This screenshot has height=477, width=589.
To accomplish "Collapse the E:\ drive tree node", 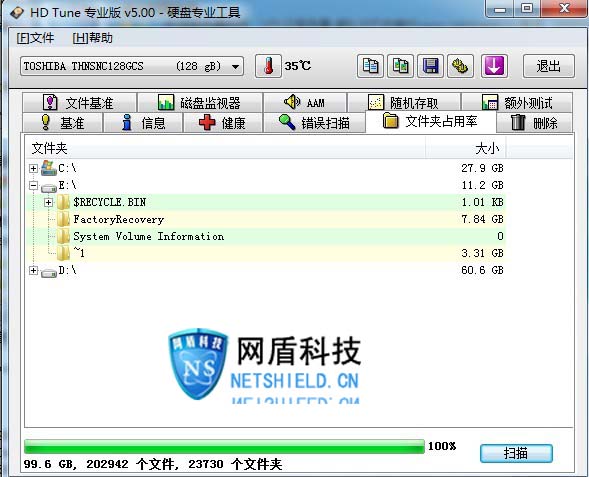I will tap(33, 185).
